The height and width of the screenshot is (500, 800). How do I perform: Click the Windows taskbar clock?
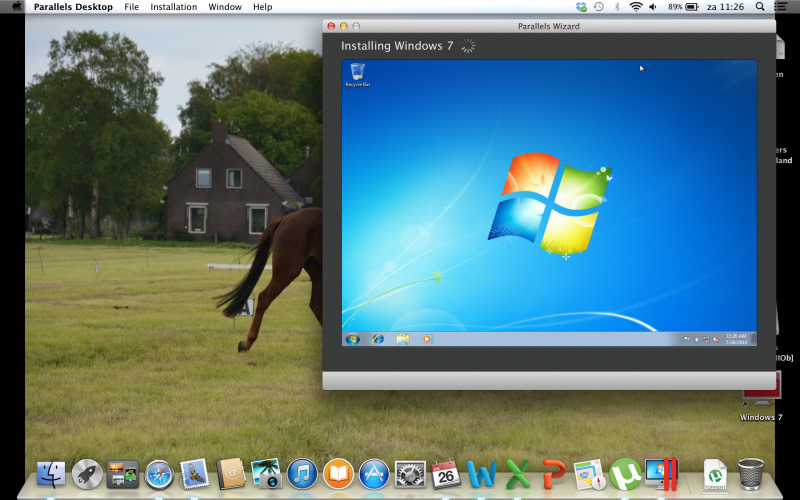point(737,339)
